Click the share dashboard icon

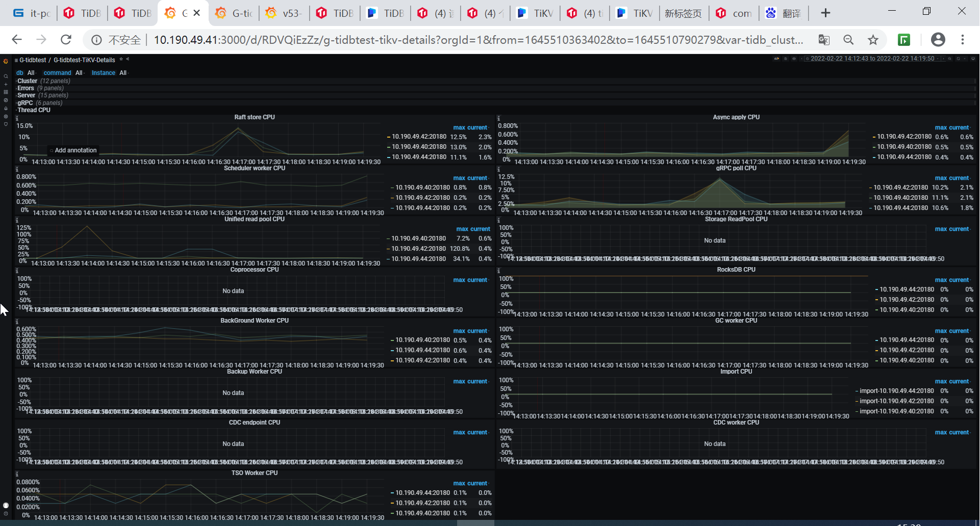[x=128, y=60]
